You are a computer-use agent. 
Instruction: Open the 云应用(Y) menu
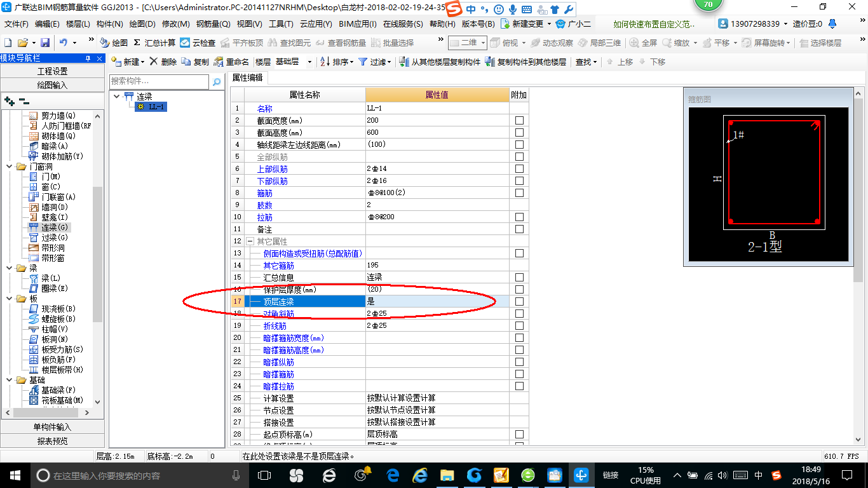point(316,24)
